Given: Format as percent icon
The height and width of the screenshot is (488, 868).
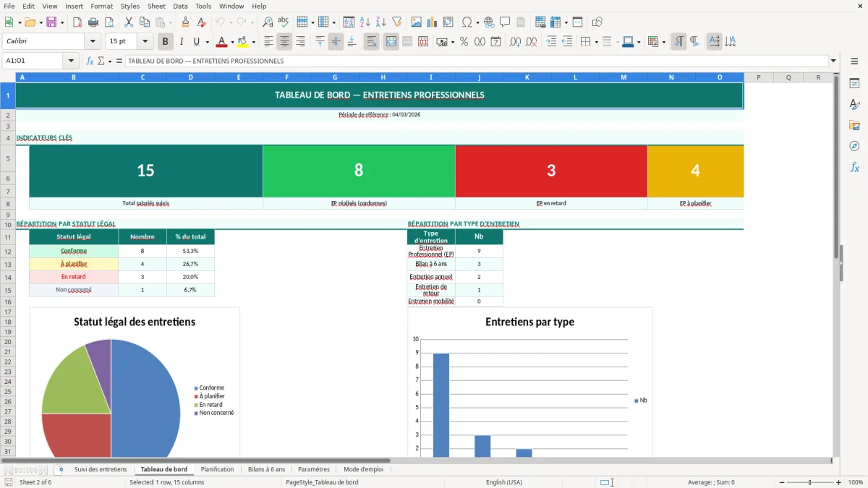Looking at the screenshot, I should coord(464,42).
